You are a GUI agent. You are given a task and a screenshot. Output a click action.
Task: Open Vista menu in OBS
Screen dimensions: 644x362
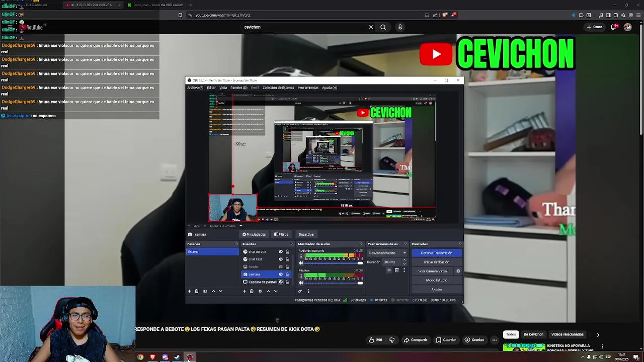coord(223,87)
